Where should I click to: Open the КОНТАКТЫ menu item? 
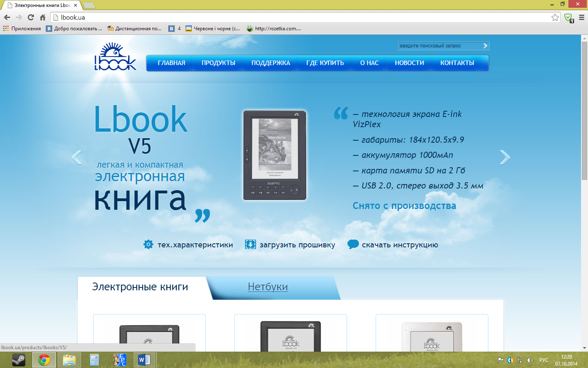pyautogui.click(x=457, y=63)
